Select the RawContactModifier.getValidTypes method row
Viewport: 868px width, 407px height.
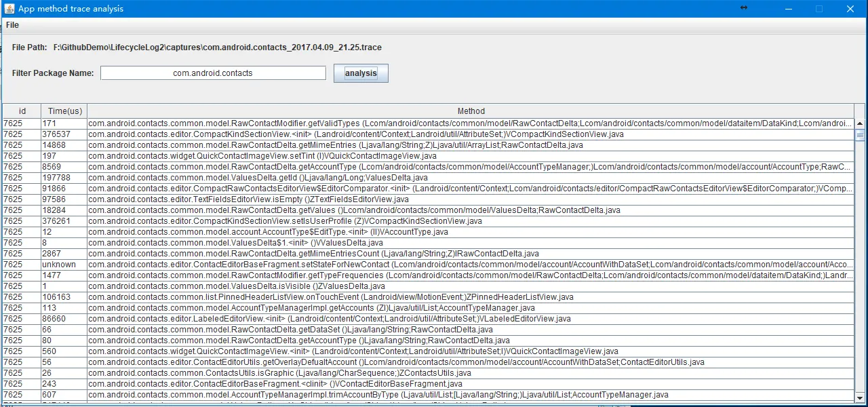[x=471, y=123]
